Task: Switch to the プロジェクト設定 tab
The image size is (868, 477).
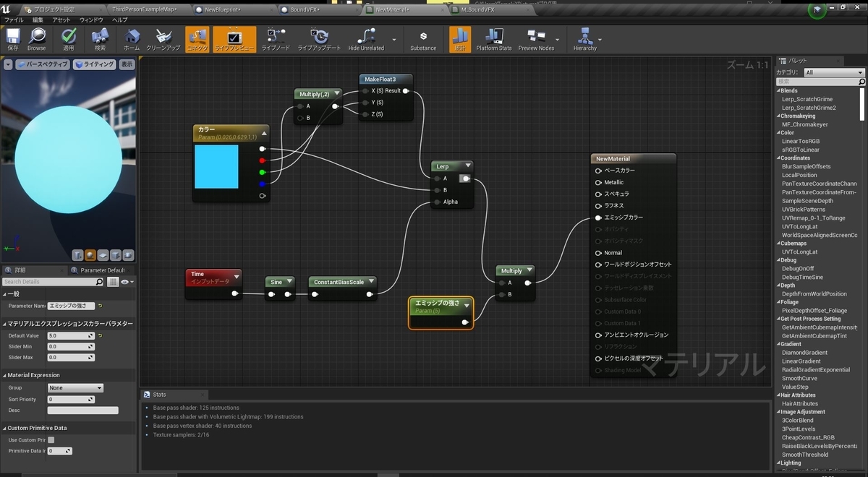Action: (x=54, y=9)
